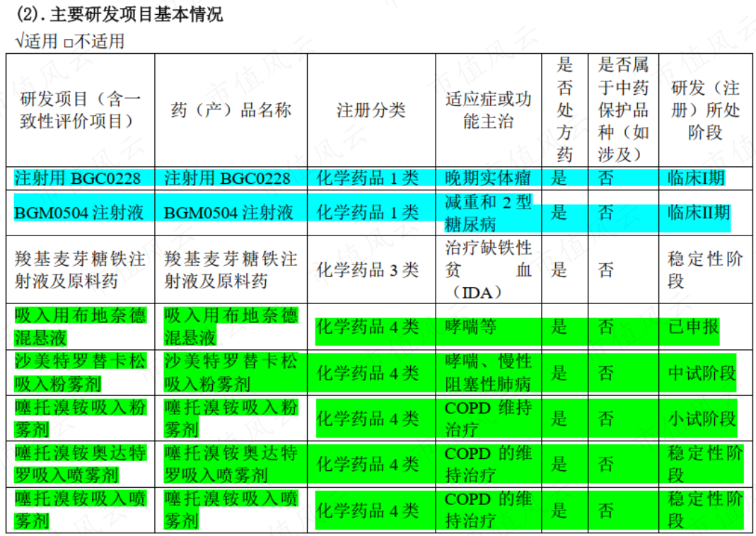The width and height of the screenshot is (756, 536).
Task: Select the 哮喘等 indication cell
Action: (x=470, y=327)
